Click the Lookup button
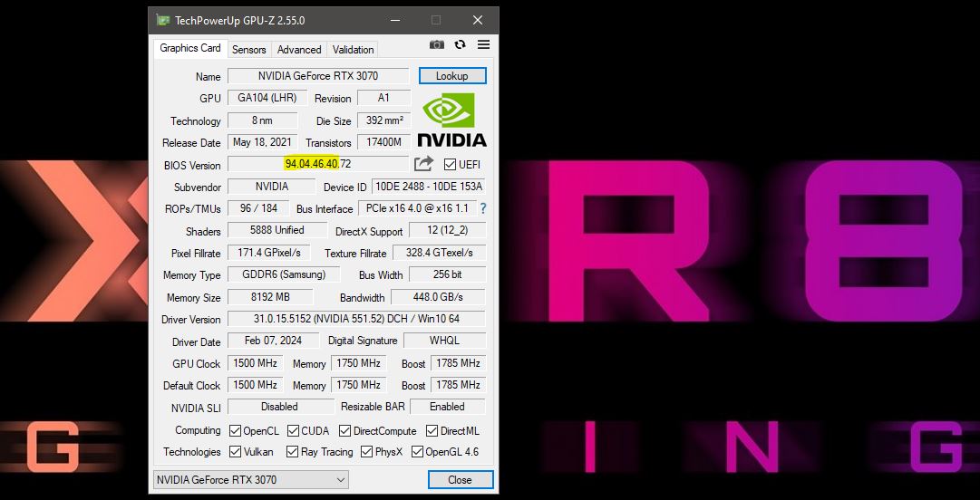 [x=451, y=76]
